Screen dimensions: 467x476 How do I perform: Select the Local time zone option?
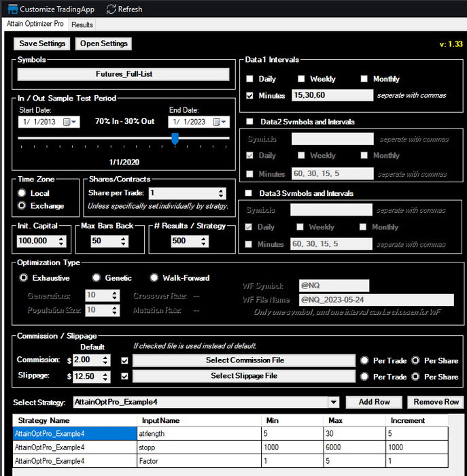tap(22, 194)
